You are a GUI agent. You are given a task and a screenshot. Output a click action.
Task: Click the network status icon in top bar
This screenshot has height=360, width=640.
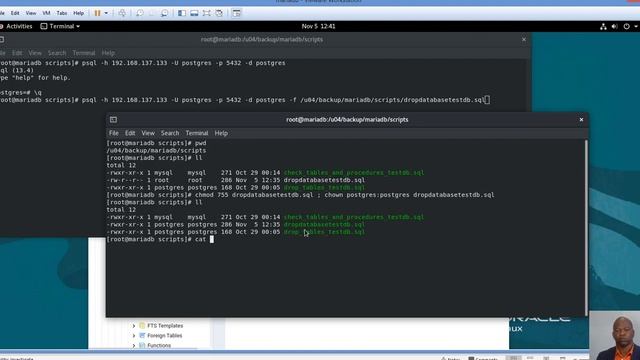(603, 27)
